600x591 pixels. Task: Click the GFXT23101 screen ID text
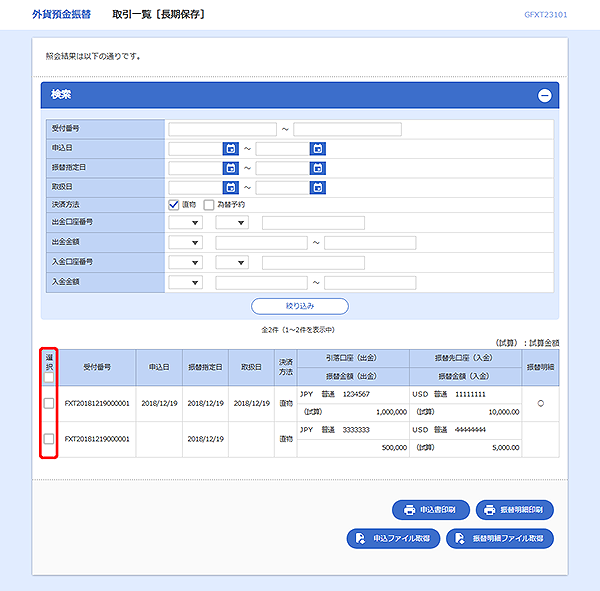pyautogui.click(x=545, y=15)
